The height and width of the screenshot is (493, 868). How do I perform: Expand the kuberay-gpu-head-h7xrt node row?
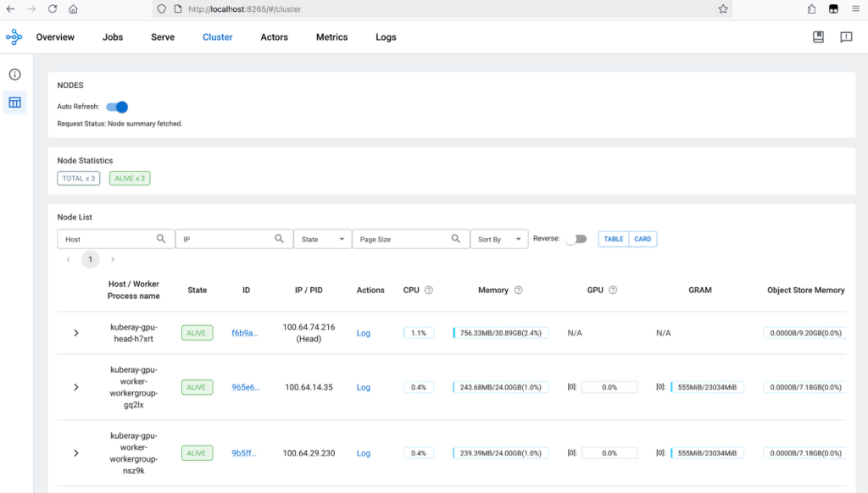coord(76,333)
